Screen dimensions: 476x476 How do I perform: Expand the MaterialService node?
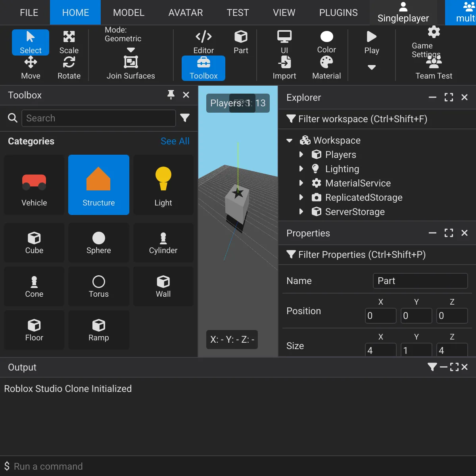click(301, 183)
